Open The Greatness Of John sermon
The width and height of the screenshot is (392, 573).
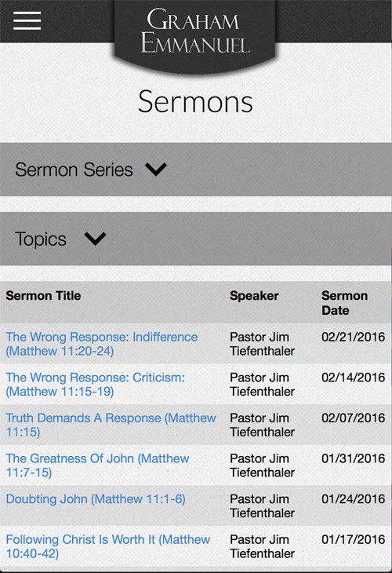pos(97,465)
